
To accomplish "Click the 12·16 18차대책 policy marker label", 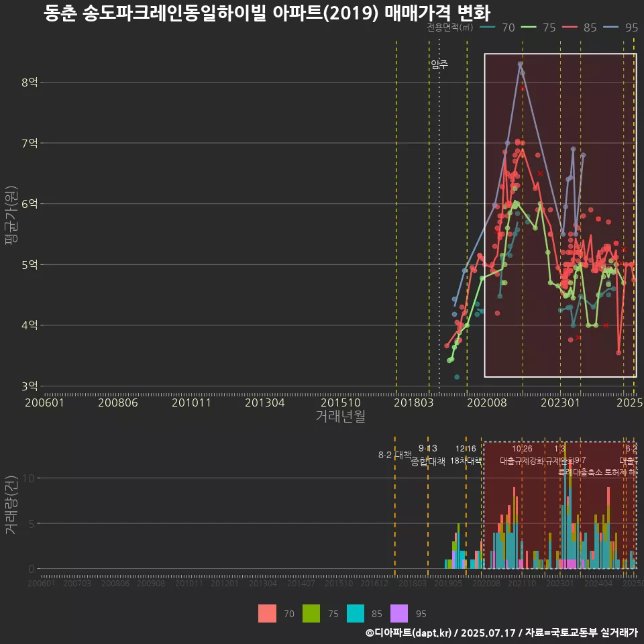I will pos(466,455).
